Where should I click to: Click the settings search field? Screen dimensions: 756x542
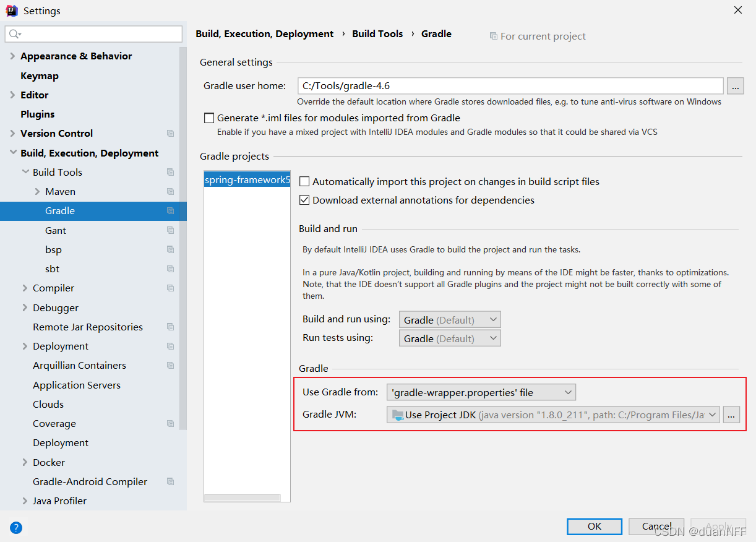[93, 34]
